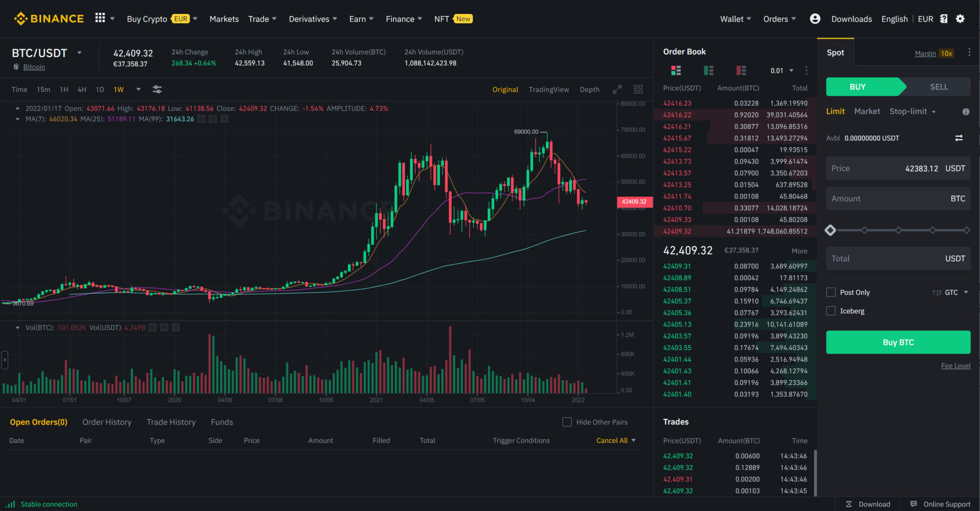Viewport: 980px width, 511px height.
Task: Switch to TradingView chart tab
Action: 549,89
